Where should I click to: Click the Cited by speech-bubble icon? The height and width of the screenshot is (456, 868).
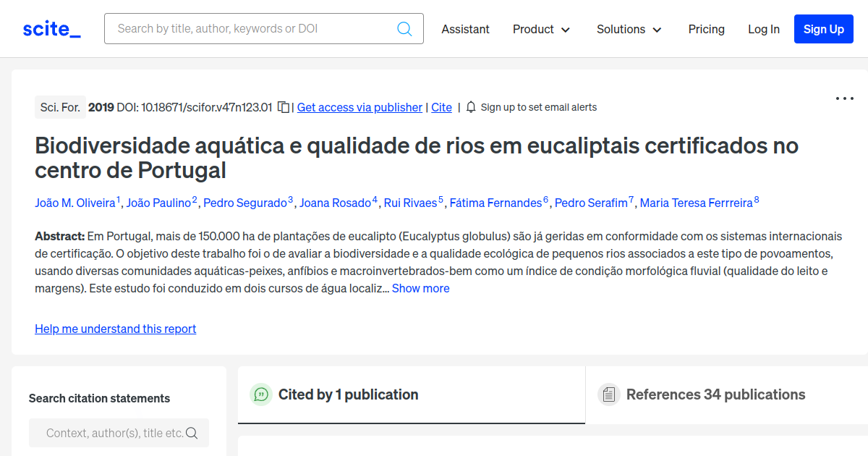pos(260,394)
